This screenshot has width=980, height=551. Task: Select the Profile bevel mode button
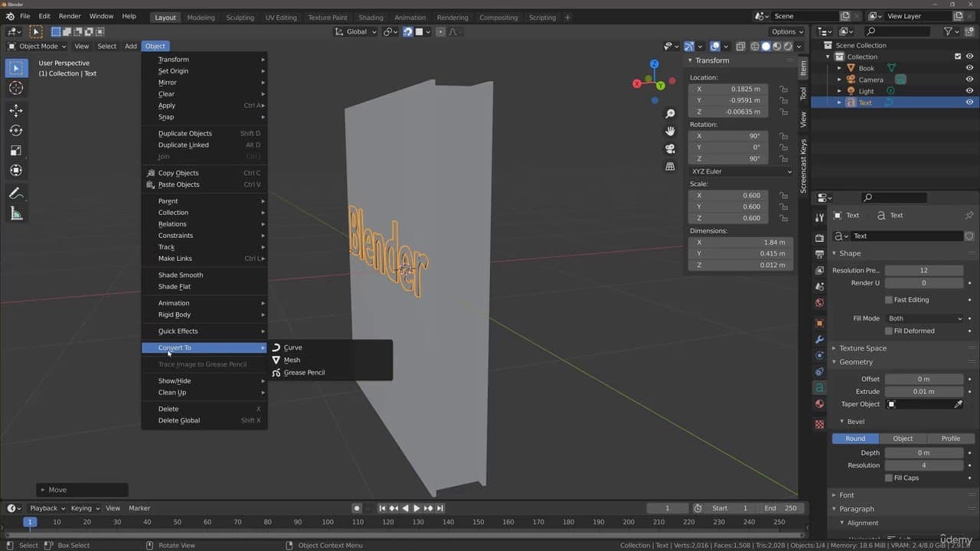click(950, 439)
